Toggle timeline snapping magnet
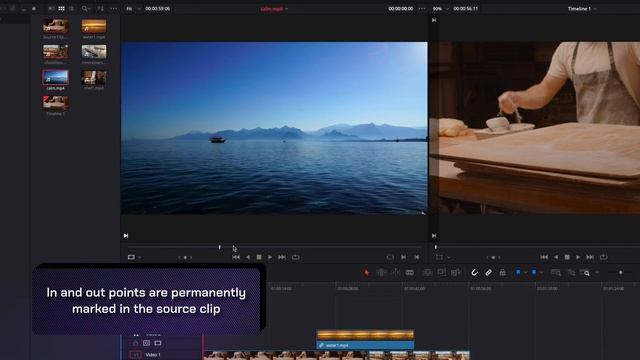The image size is (640, 360). [x=474, y=273]
